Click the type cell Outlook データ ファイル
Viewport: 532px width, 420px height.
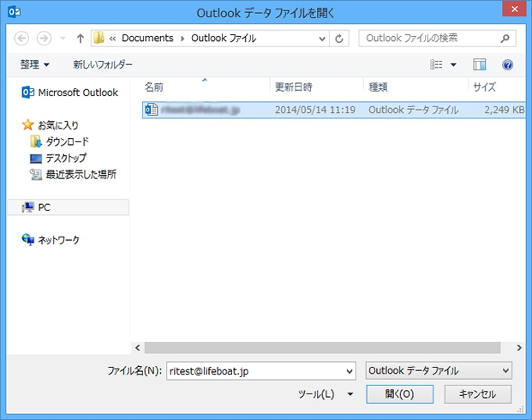pyautogui.click(x=413, y=110)
